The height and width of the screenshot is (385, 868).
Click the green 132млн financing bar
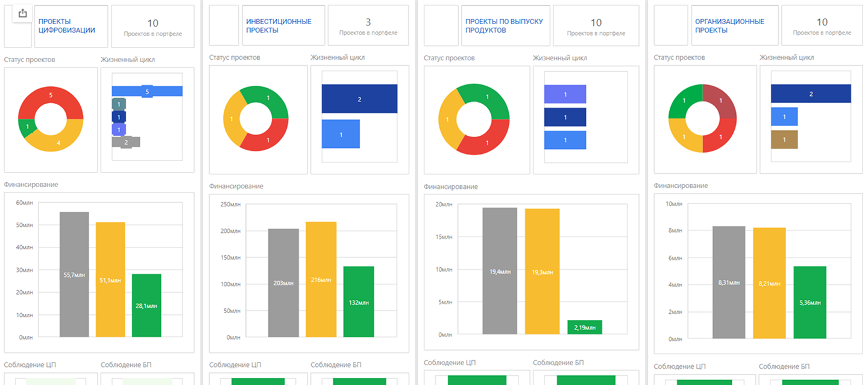tap(359, 302)
